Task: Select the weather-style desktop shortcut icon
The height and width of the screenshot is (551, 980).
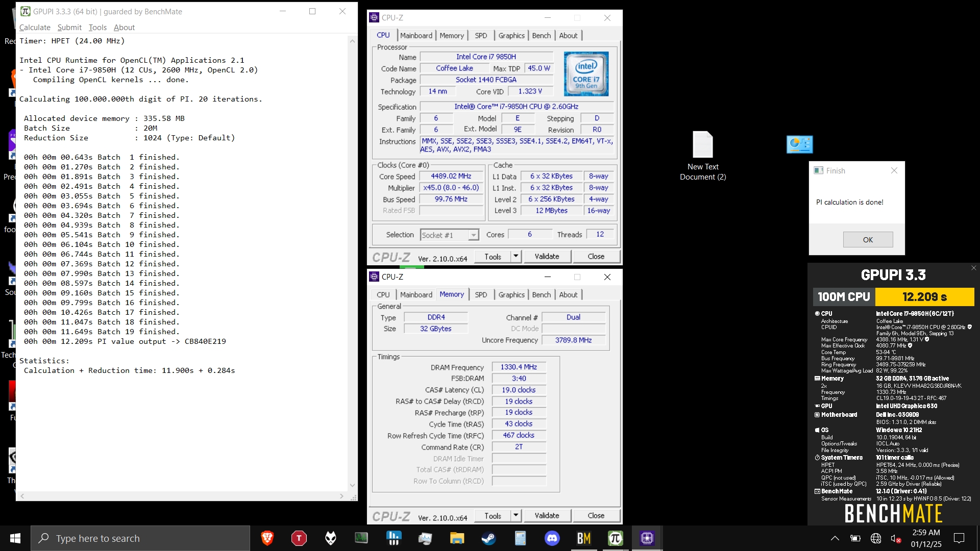Action: tap(799, 144)
